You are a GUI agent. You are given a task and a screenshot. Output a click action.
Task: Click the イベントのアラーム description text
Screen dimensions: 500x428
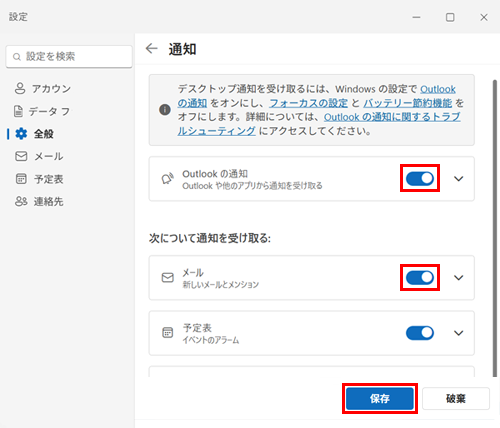tap(211, 340)
